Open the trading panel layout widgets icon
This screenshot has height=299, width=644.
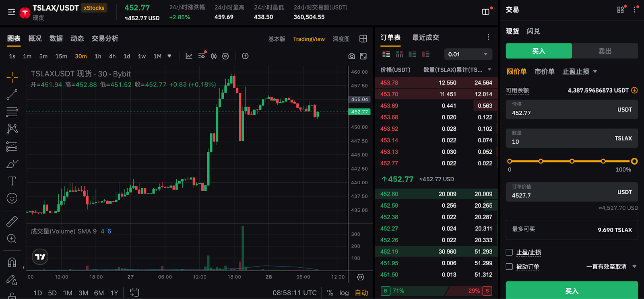coord(621,9)
